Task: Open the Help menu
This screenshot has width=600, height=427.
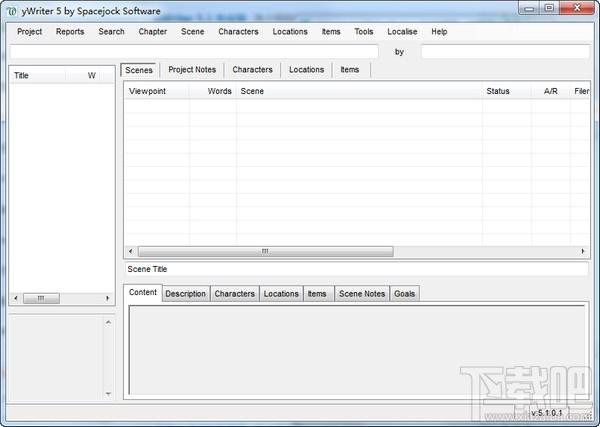Action: pos(439,32)
